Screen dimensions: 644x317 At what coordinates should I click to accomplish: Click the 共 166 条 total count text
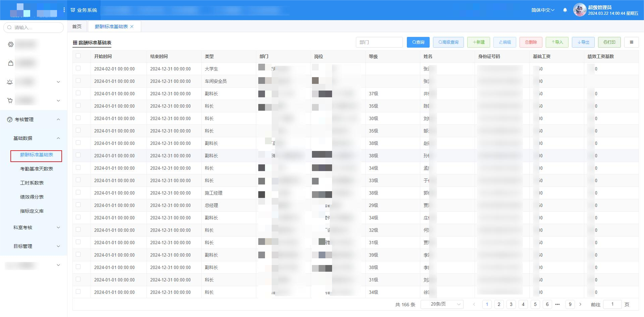click(405, 305)
